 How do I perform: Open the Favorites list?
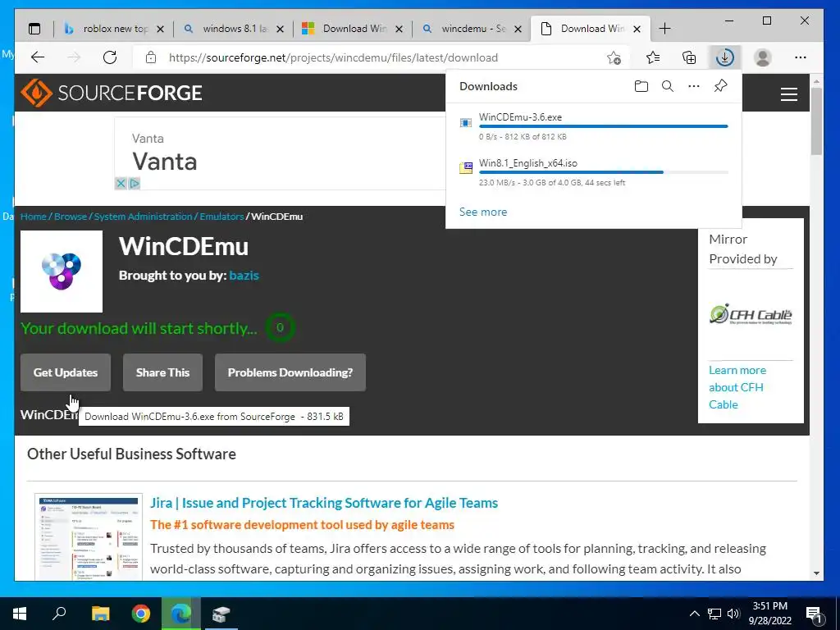click(653, 57)
